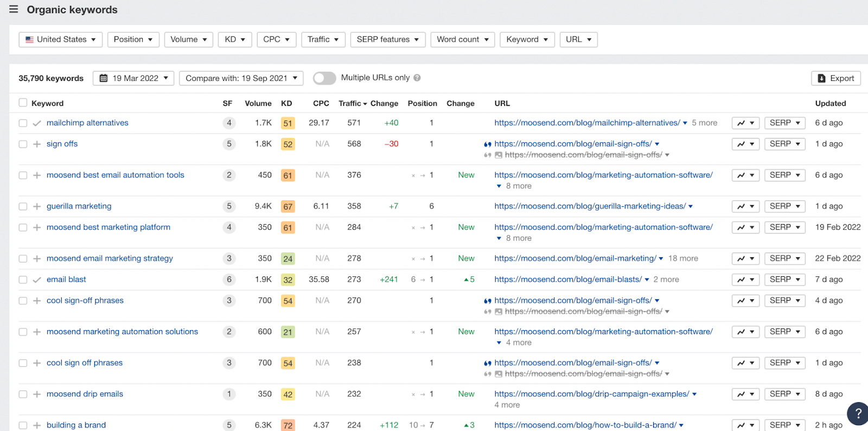868x431 pixels.
Task: Click the KD 72 badge for building a brand
Action: click(288, 426)
